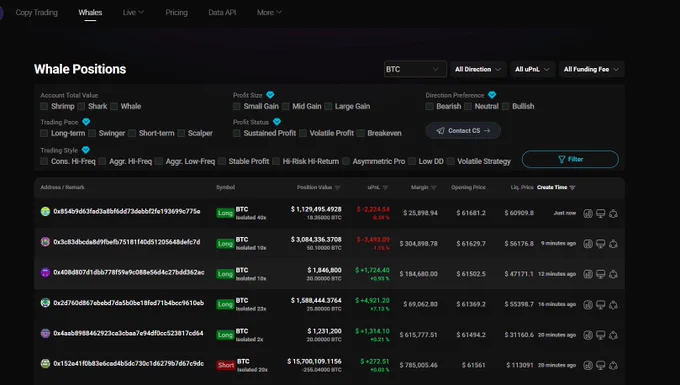The height and width of the screenshot is (385, 680).
Task: Enable the Large Gain checkbox
Action: (x=328, y=106)
